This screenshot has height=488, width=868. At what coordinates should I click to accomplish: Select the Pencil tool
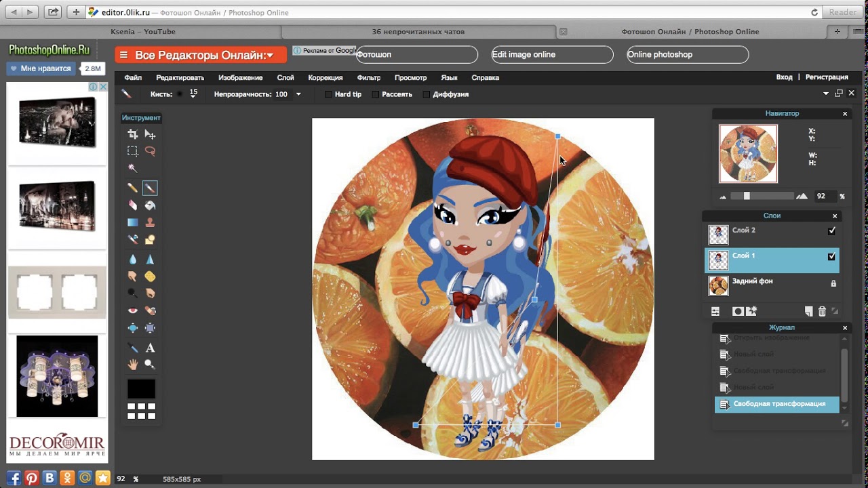pyautogui.click(x=133, y=188)
